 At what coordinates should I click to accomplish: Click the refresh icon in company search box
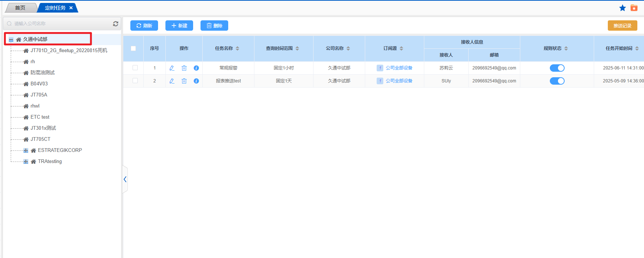click(116, 24)
